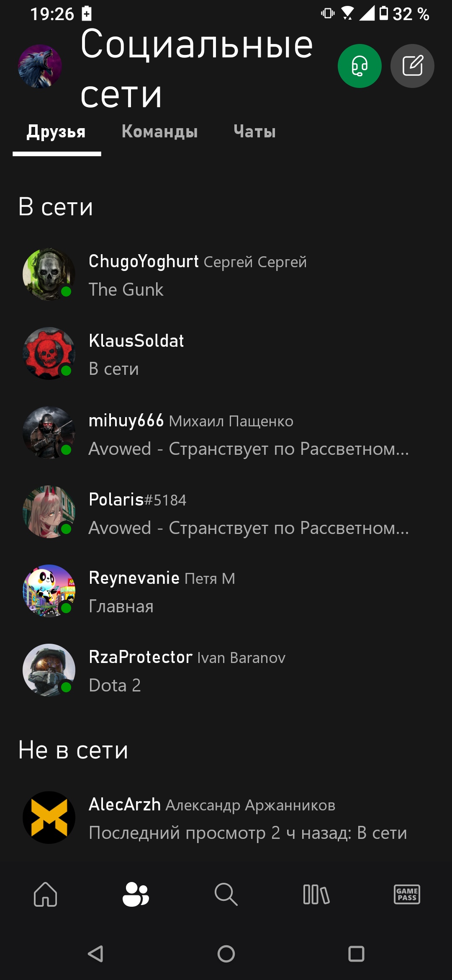Open the Search magnifier icon
452x980 pixels.
click(226, 894)
